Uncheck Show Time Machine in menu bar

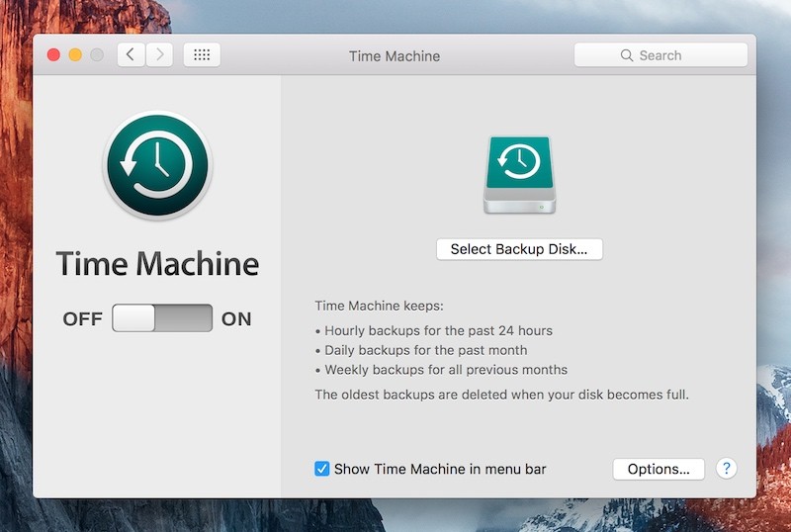322,469
